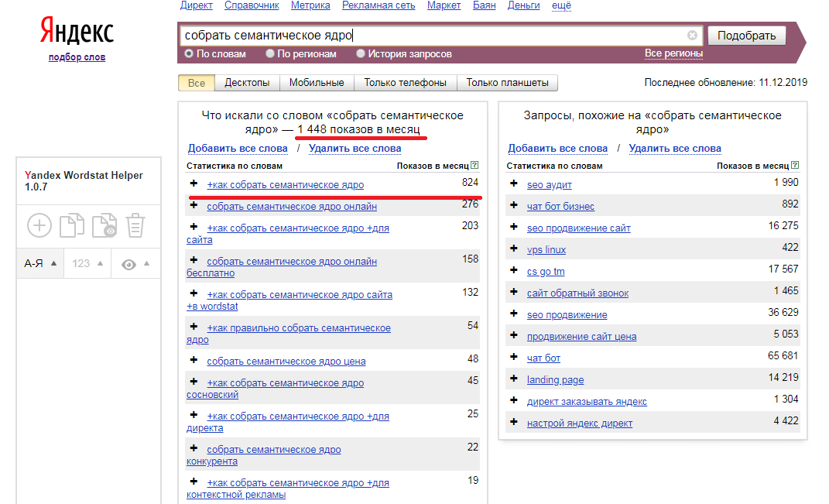829x504 pixels.
Task: Click 'Удалить все слова' in right panel
Action: 675,149
